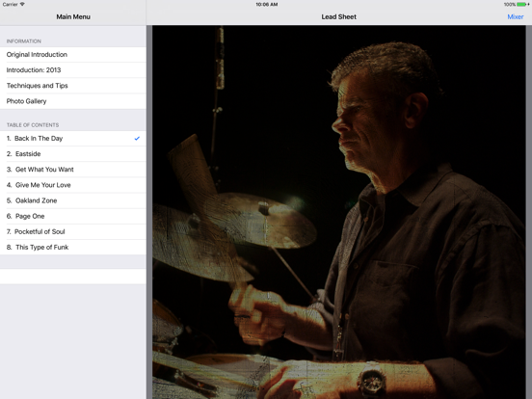Open the Photo Gallery
The image size is (532, 399).
click(x=73, y=101)
